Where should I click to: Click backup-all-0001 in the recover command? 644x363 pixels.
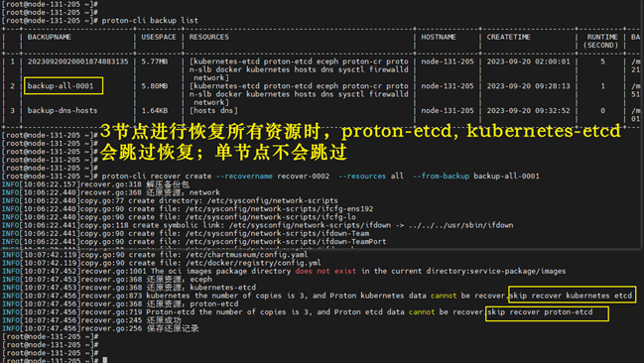tap(506, 177)
